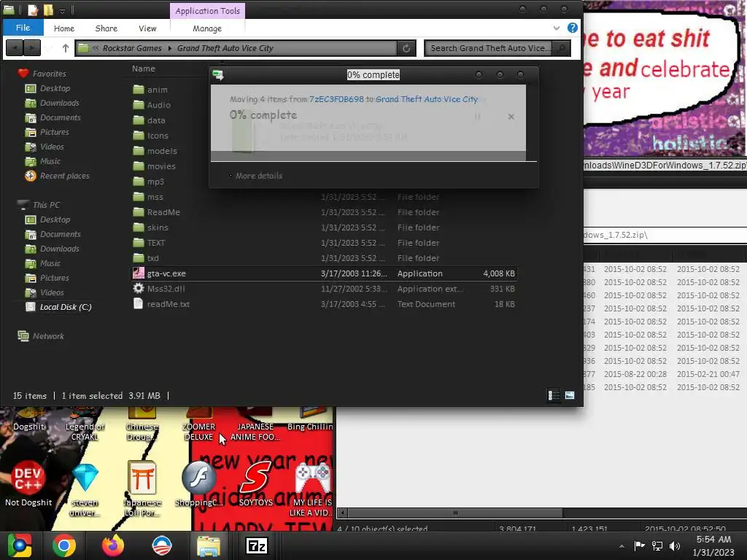Switch to details view layout icon
The width and height of the screenshot is (747, 560).
554,395
